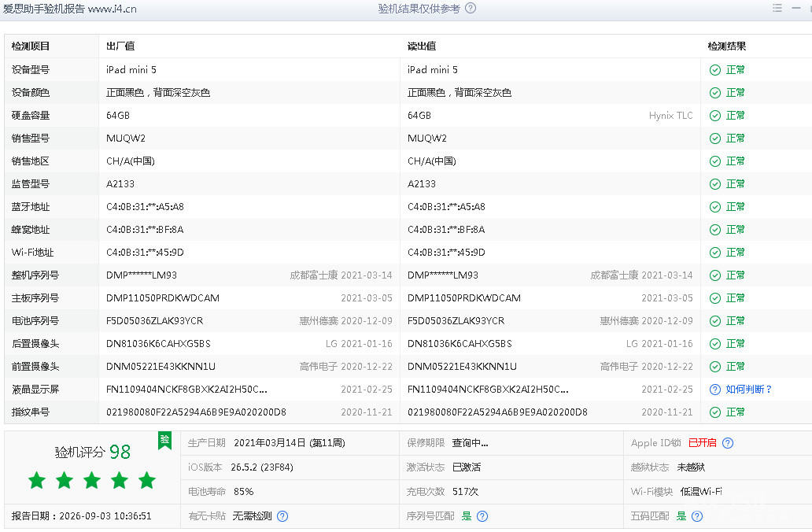The height and width of the screenshot is (532, 812).
Task: Click the question icon in 液晶显示屏 row
Action: tap(715, 390)
